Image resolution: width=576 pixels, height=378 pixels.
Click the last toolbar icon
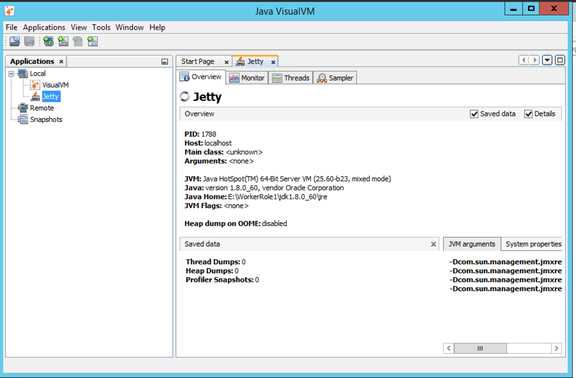pyautogui.click(x=93, y=41)
